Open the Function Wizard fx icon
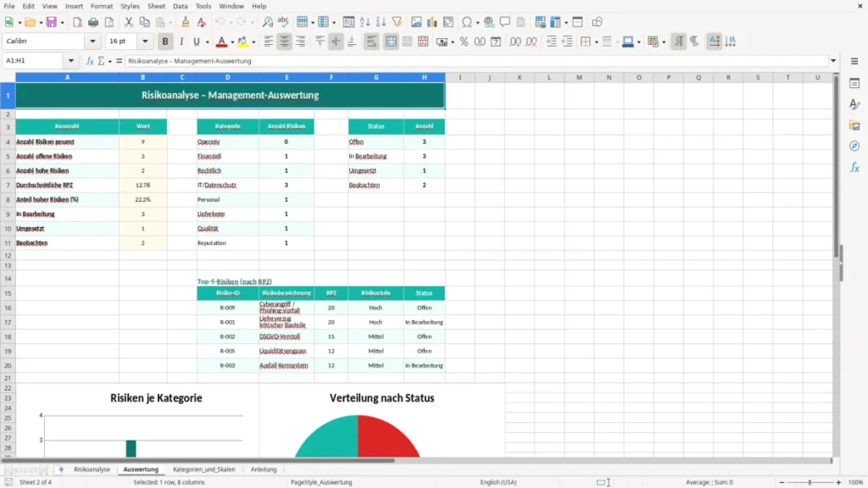The image size is (868, 488). [x=90, y=61]
